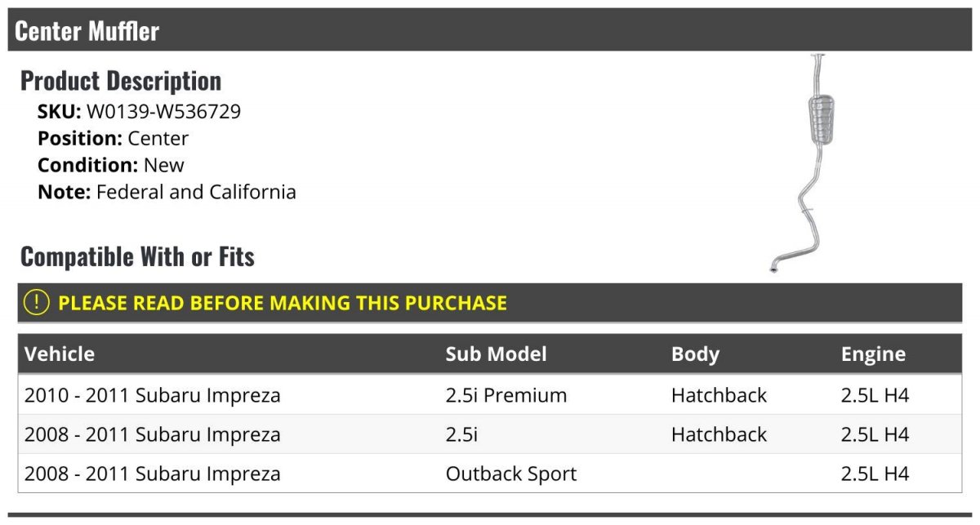Click the center muffler product image
This screenshot has width=980, height=525.
click(x=807, y=163)
